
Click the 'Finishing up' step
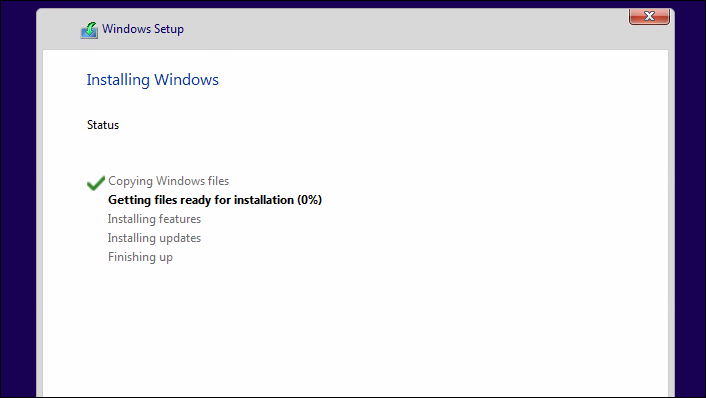(x=140, y=257)
